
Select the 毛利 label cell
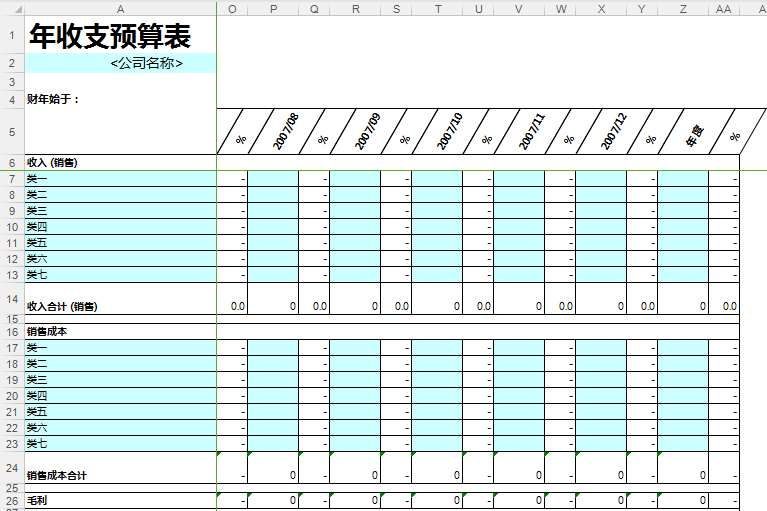click(x=120, y=500)
